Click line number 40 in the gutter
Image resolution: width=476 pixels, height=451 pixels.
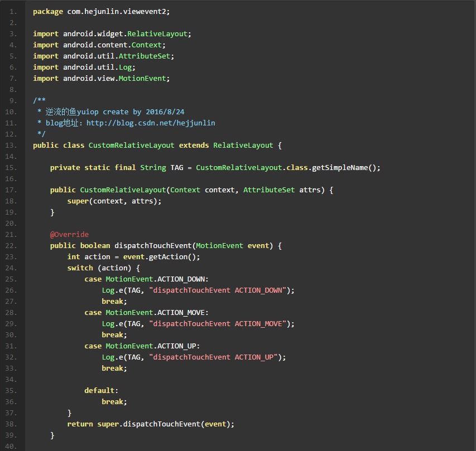[x=13, y=446]
